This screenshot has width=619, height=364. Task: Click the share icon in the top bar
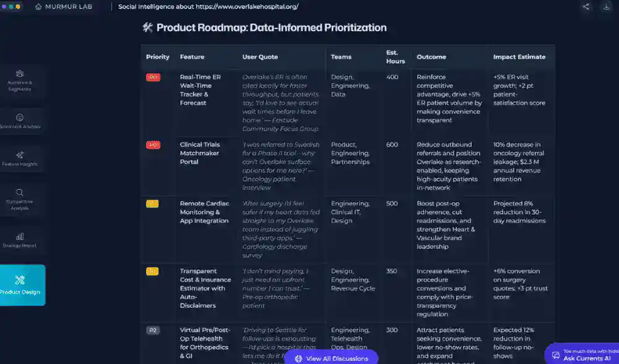[x=586, y=7]
